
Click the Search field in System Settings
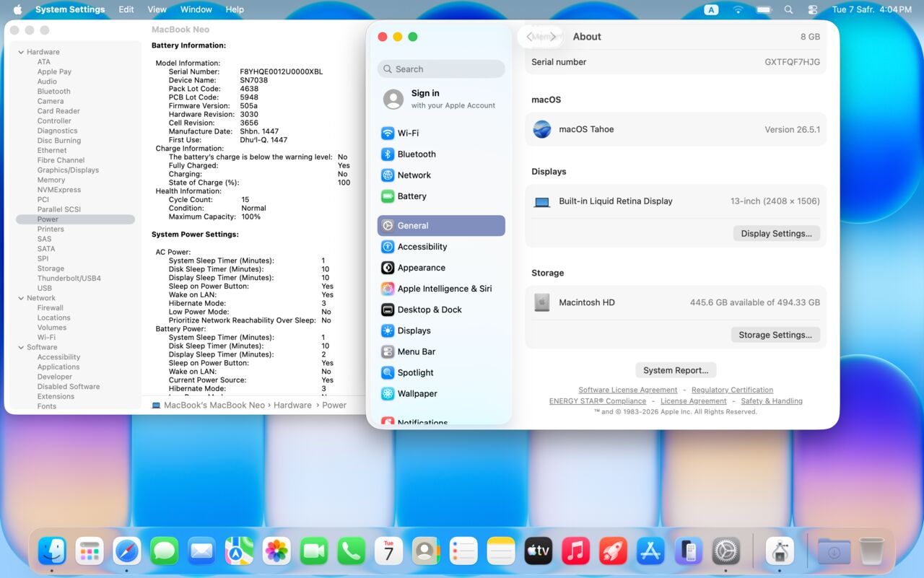pyautogui.click(x=441, y=69)
